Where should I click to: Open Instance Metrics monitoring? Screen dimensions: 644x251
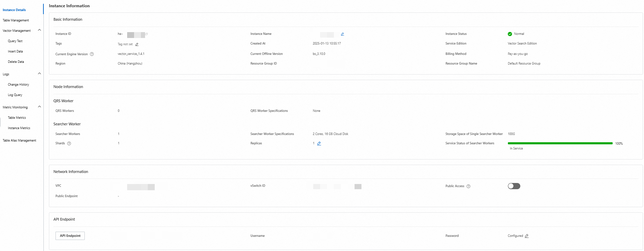(19, 128)
